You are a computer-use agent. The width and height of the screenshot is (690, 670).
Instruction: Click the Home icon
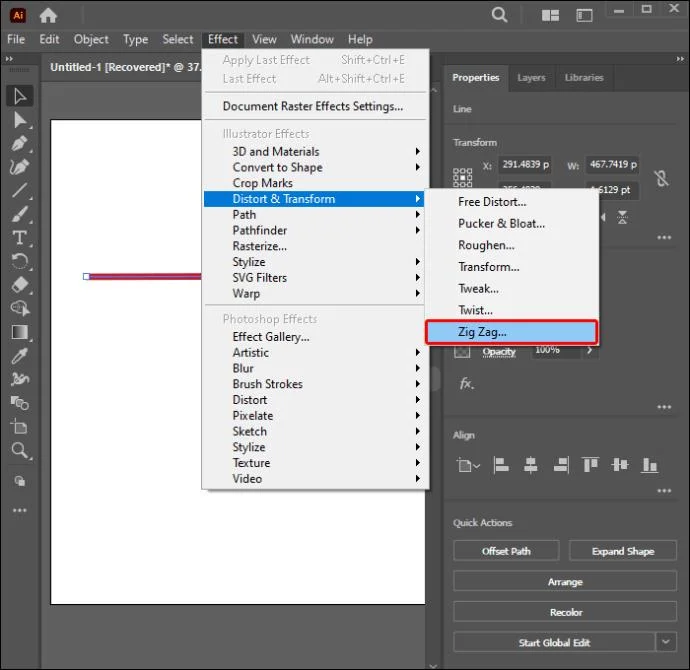[48, 15]
